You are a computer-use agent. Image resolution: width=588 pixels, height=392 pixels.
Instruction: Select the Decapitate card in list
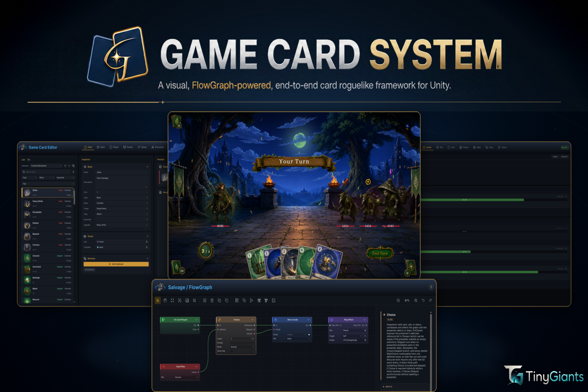tap(47, 214)
